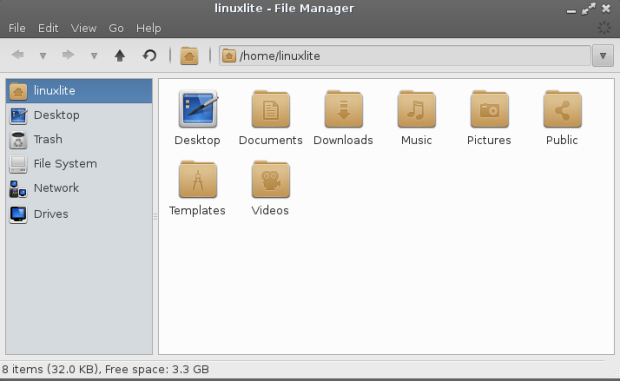Open Drives in the sidebar

click(x=79, y=214)
